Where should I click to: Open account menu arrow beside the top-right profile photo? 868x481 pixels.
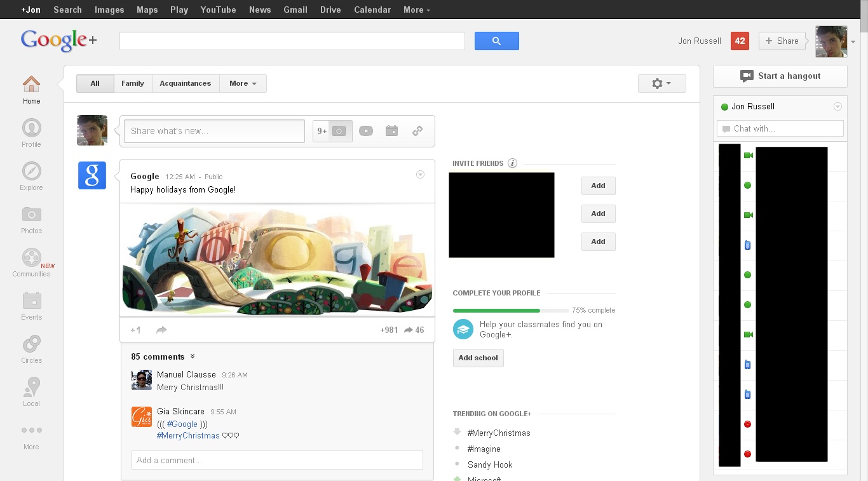(853, 42)
